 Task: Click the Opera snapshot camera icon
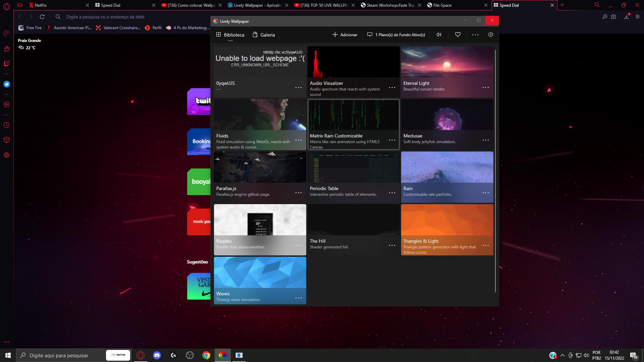point(613,17)
